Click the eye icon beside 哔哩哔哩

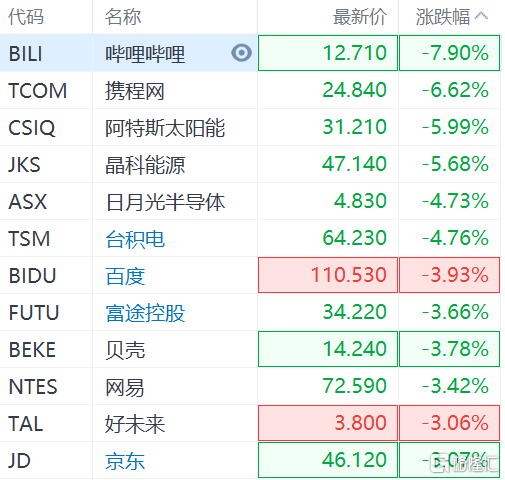coord(241,53)
